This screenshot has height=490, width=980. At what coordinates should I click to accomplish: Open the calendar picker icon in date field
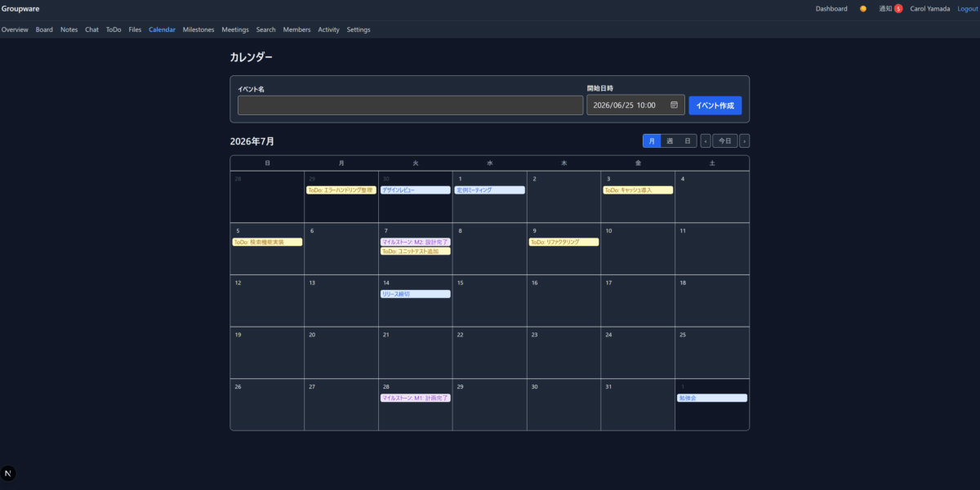674,105
